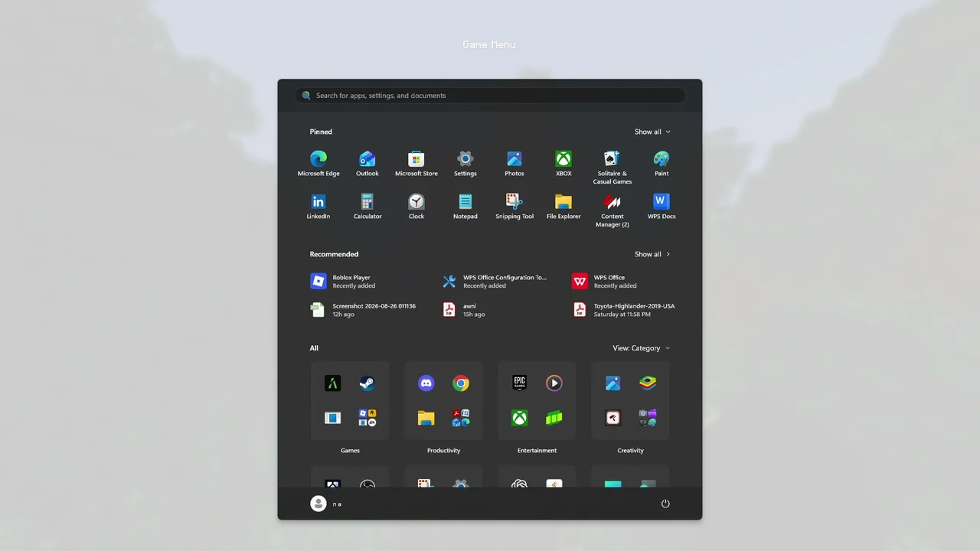The image size is (980, 551).
Task: Open Discord in the Productivity group
Action: (426, 383)
